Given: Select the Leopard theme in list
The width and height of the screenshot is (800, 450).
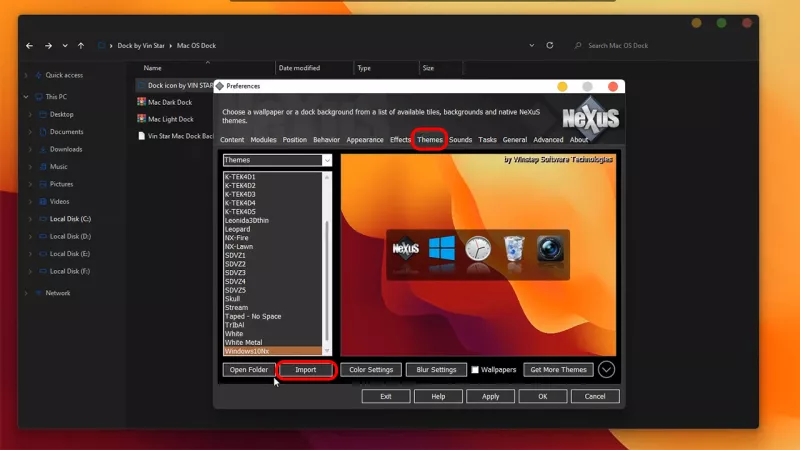Looking at the screenshot, I should pos(238,229).
